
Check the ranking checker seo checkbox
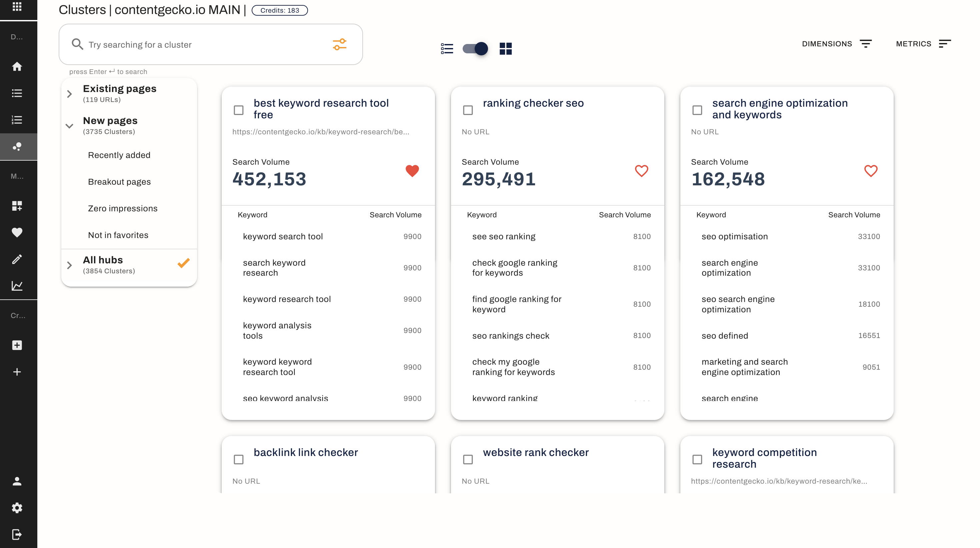pyautogui.click(x=468, y=110)
